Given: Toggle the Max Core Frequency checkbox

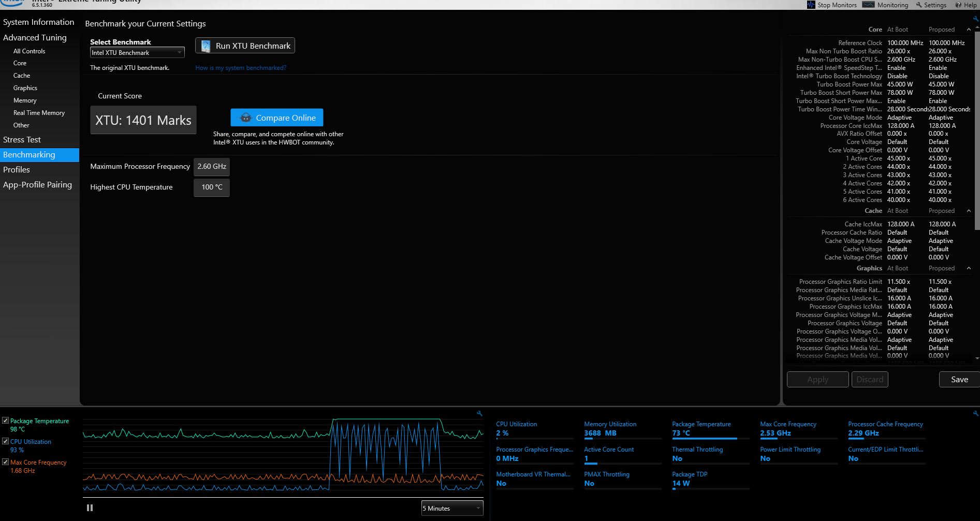Looking at the screenshot, I should 5,462.
